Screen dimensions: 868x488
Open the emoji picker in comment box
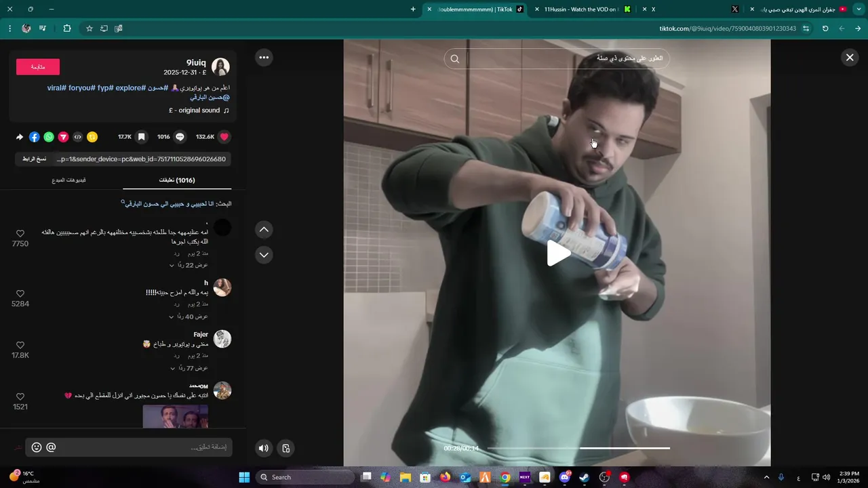pos(37,447)
